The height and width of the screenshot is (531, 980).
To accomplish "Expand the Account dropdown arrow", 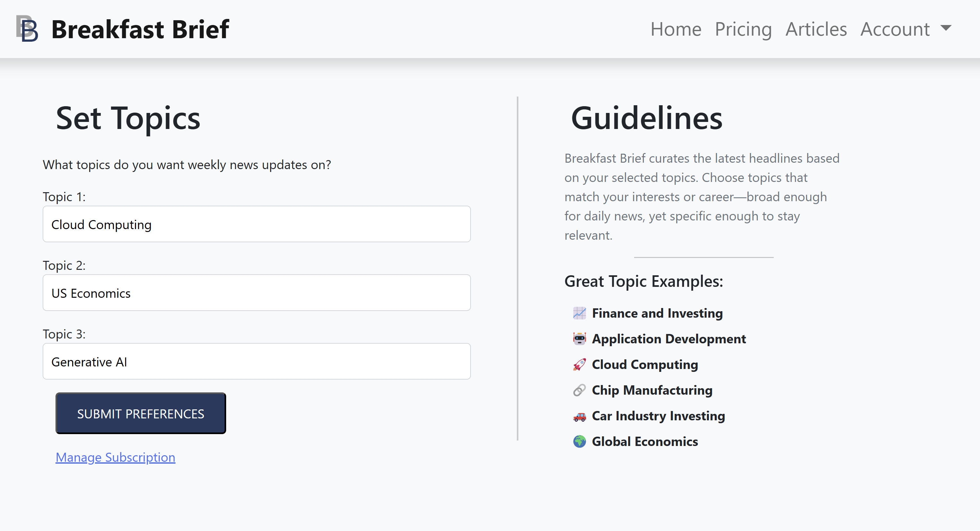I will click(946, 28).
